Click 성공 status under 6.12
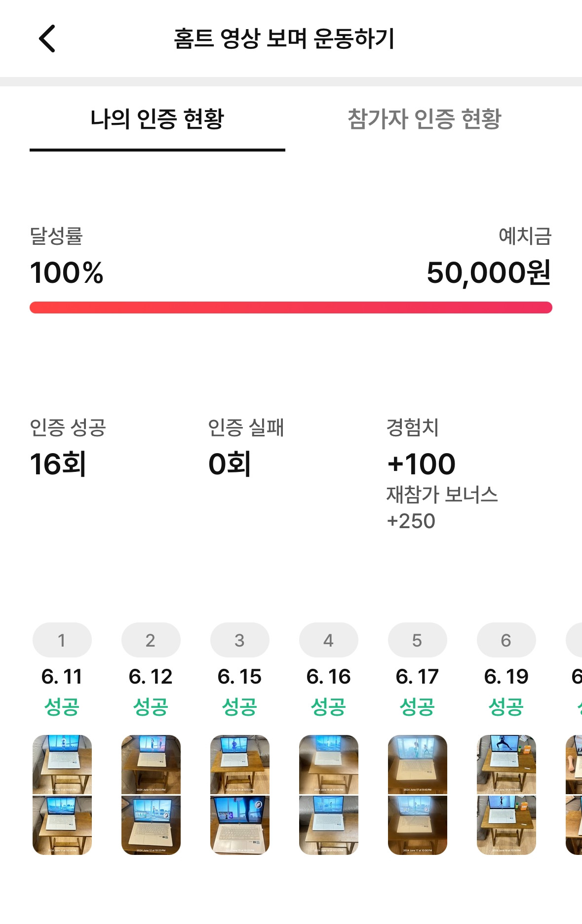Image resolution: width=582 pixels, height=924 pixels. click(x=151, y=707)
